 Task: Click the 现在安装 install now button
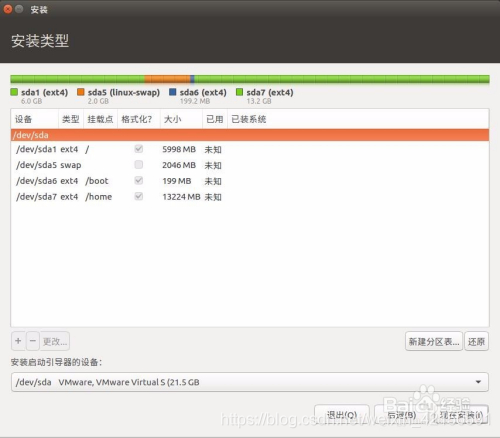click(461, 415)
